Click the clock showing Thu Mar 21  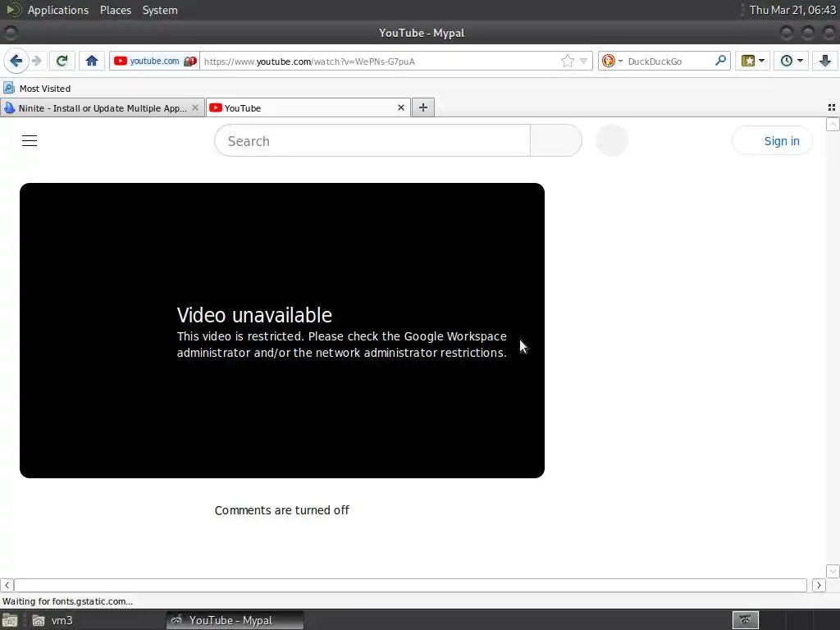(x=792, y=10)
